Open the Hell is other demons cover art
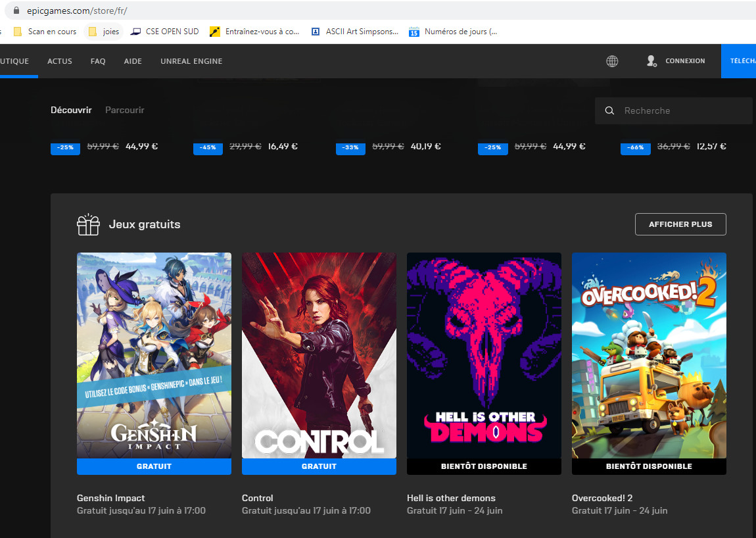This screenshot has width=756, height=538. (484, 356)
